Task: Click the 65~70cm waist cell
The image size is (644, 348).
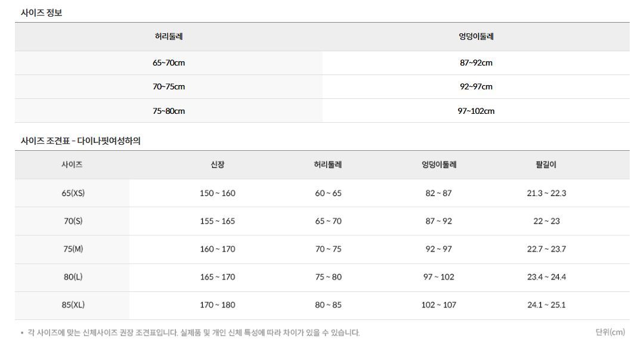Action: click(x=169, y=63)
